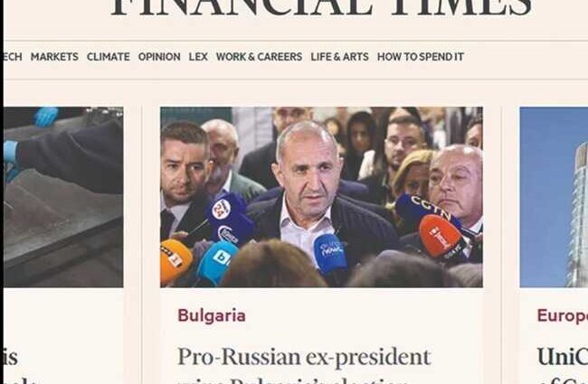Open the press scrum article photo
The height and width of the screenshot is (384, 588).
pos(321,197)
